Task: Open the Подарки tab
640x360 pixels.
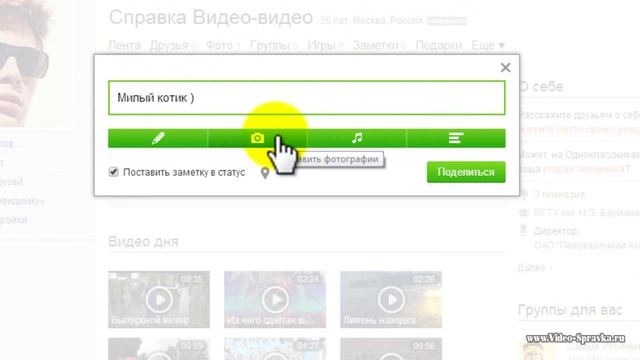Action: [439, 45]
